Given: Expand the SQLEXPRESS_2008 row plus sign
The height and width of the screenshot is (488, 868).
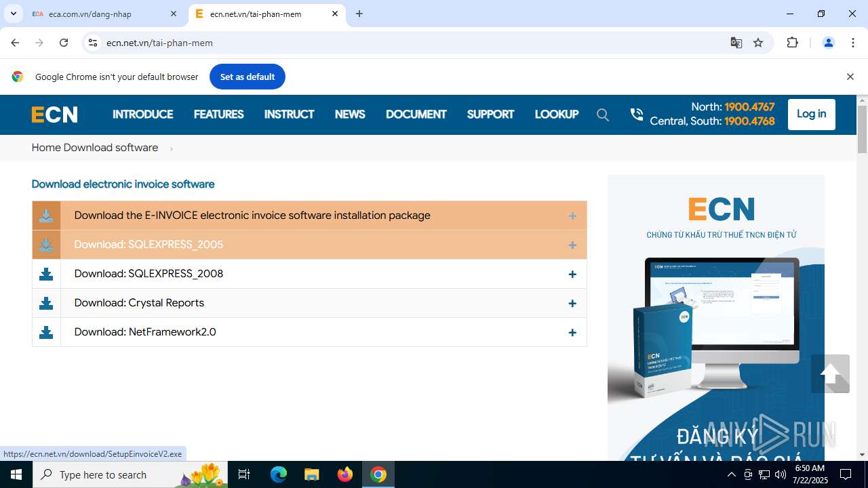Looking at the screenshot, I should [572, 274].
